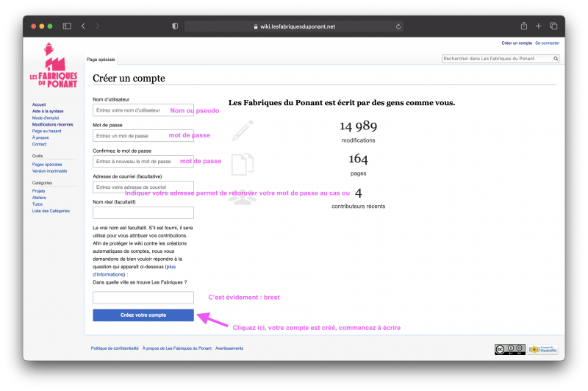Select the Page spéciale tab
The width and height of the screenshot is (588, 391).
pyautogui.click(x=101, y=60)
